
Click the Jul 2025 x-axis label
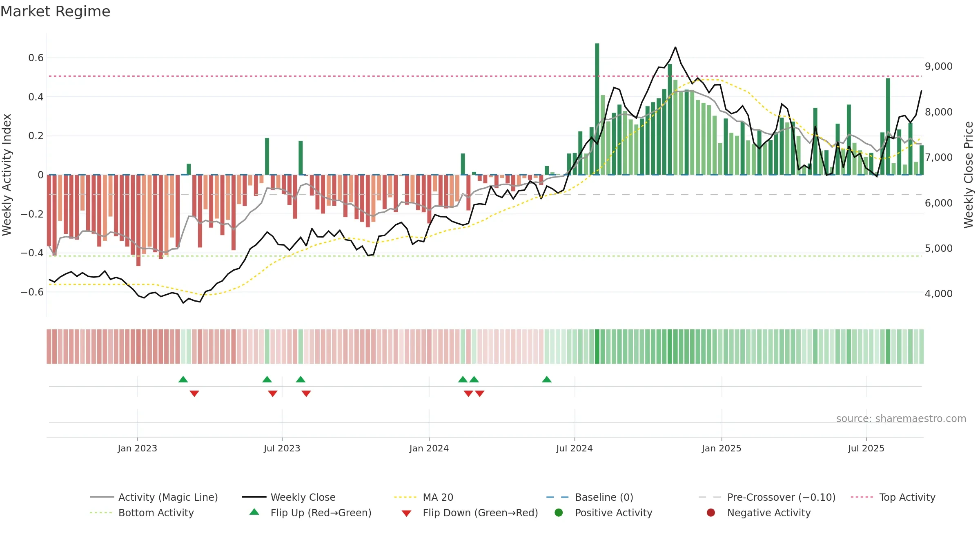click(x=866, y=448)
